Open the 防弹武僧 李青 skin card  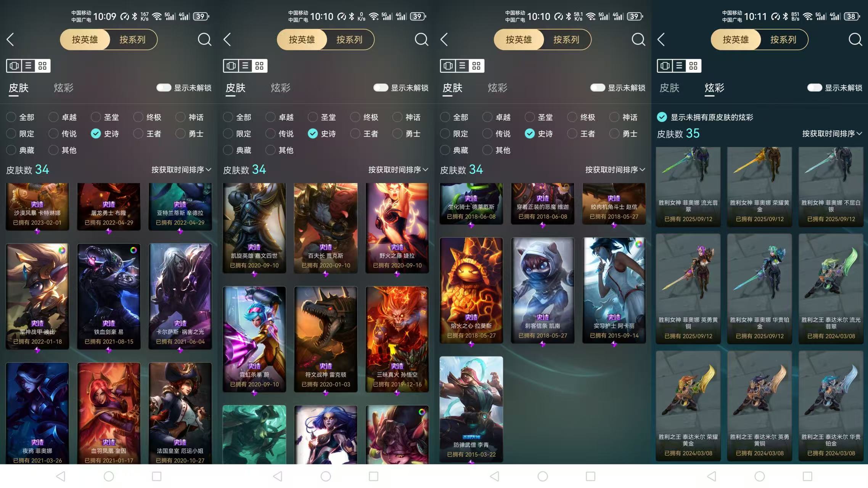tap(471, 409)
